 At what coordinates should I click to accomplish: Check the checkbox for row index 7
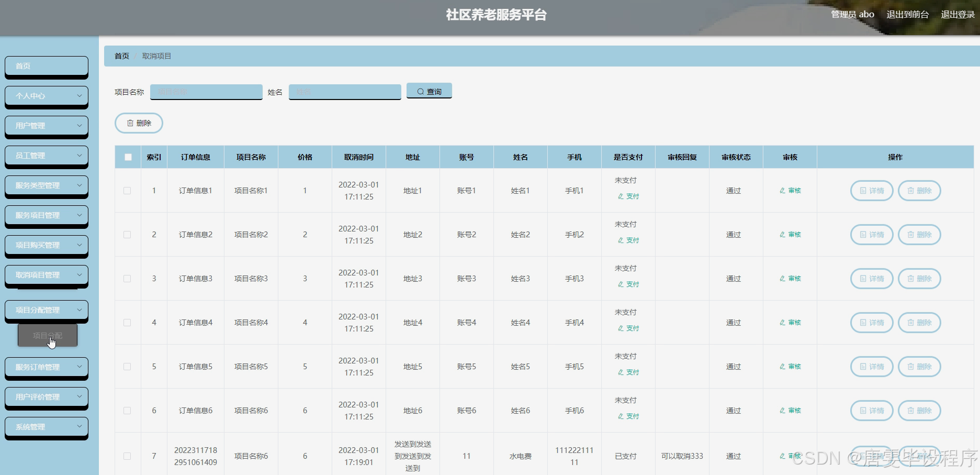(127, 456)
